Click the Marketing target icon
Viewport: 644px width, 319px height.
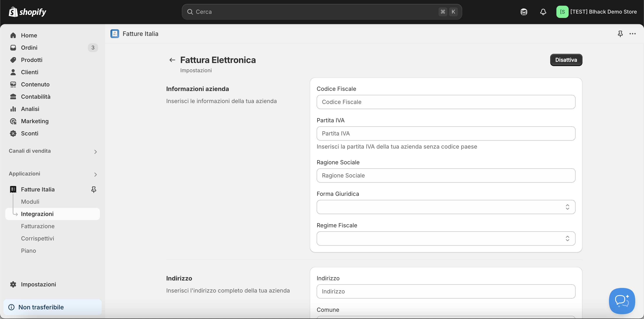click(x=13, y=121)
